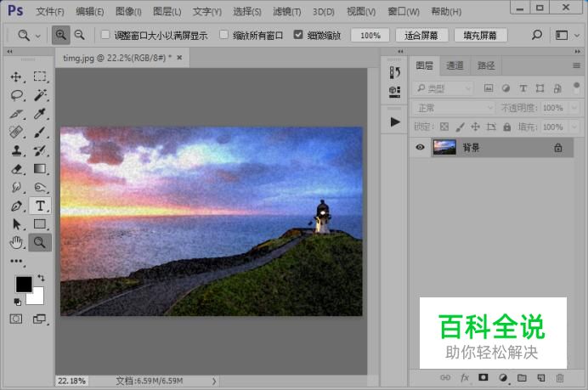Select the Eyedropper tool
The image size is (588, 390).
(x=40, y=114)
